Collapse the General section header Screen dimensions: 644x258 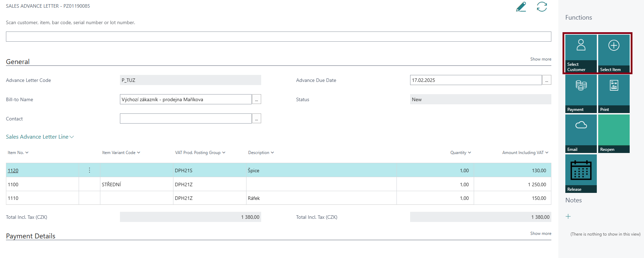tap(18, 62)
